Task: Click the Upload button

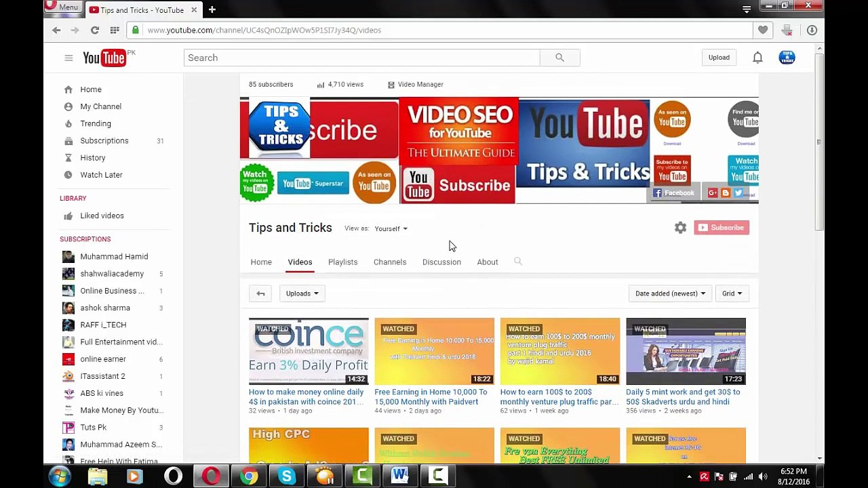Action: (x=719, y=58)
